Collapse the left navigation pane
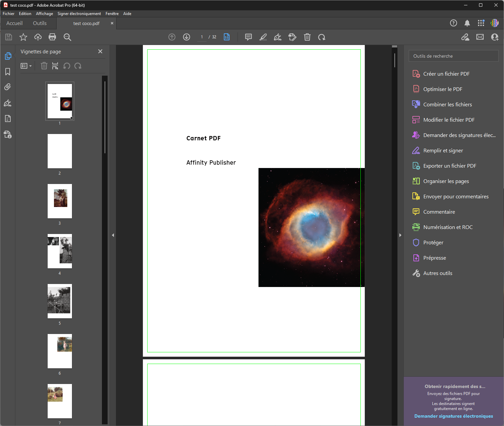 coord(113,235)
